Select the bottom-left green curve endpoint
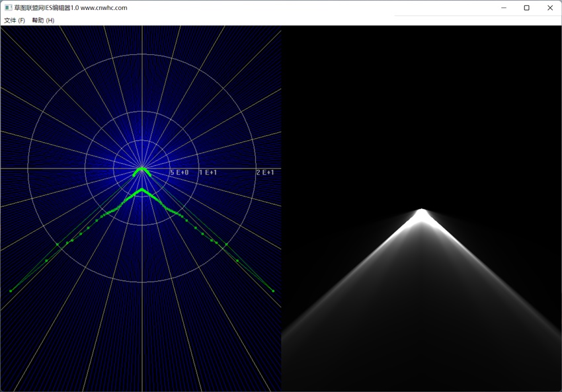Screen dimensions: 562x392 pyautogui.click(x=11, y=291)
